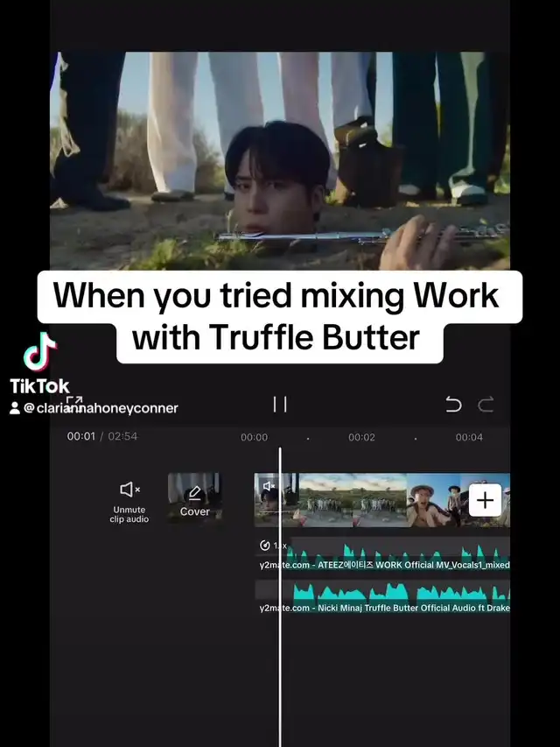Add a new clip with plus button

(485, 500)
